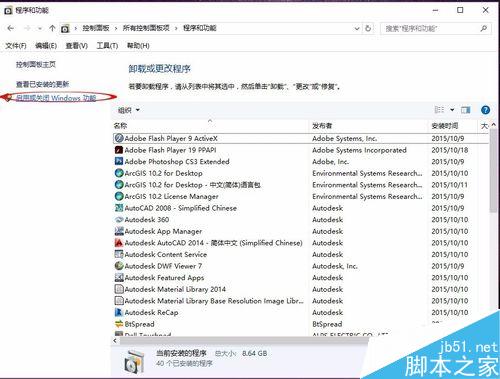Select 所有控制面板项 breadcrumb

click(146, 28)
